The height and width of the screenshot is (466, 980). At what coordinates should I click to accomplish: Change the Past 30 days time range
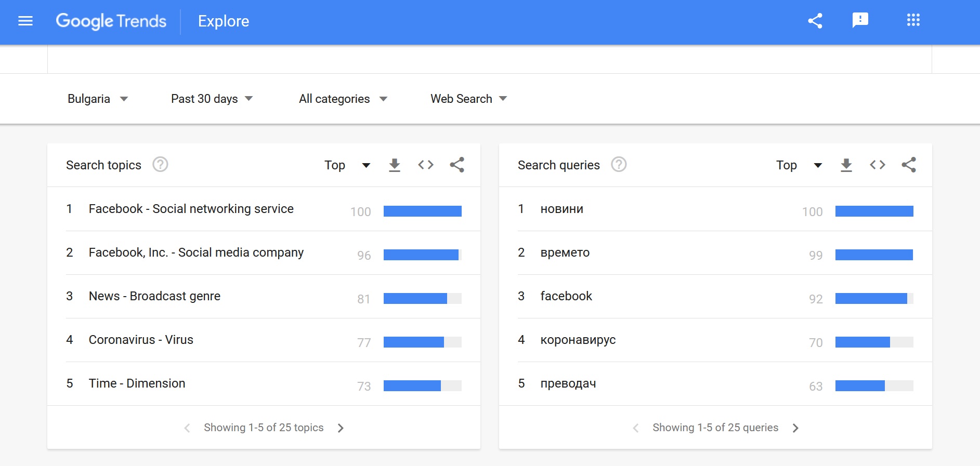click(x=212, y=99)
